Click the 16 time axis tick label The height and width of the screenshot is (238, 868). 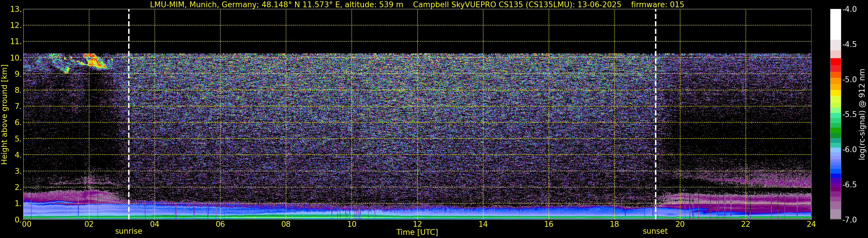click(549, 224)
